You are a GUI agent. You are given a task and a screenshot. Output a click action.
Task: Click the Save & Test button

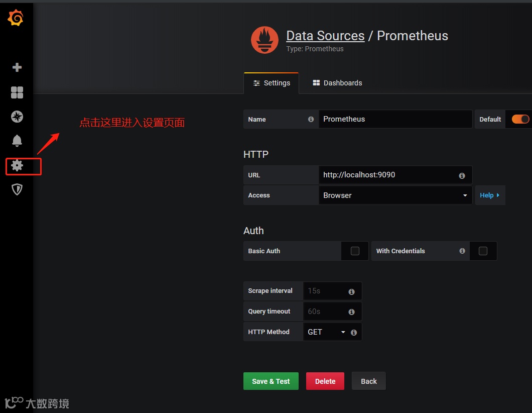(271, 381)
